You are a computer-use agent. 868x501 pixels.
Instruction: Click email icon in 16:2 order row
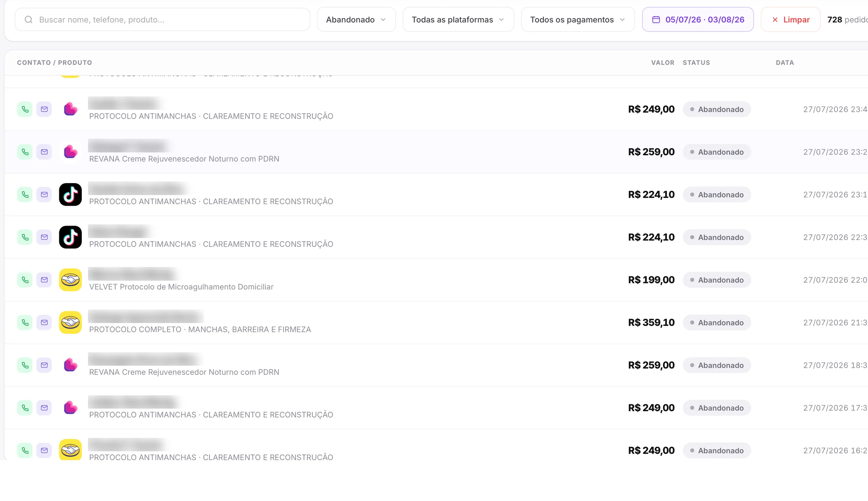point(44,451)
